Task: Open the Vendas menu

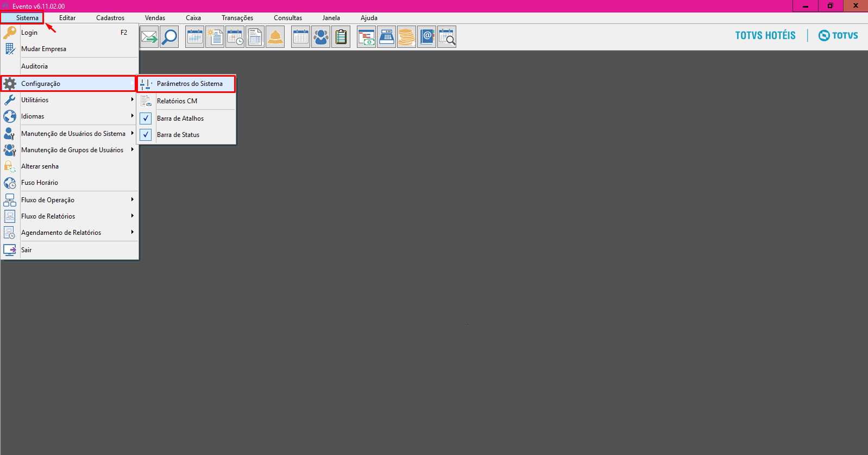Action: (155, 18)
